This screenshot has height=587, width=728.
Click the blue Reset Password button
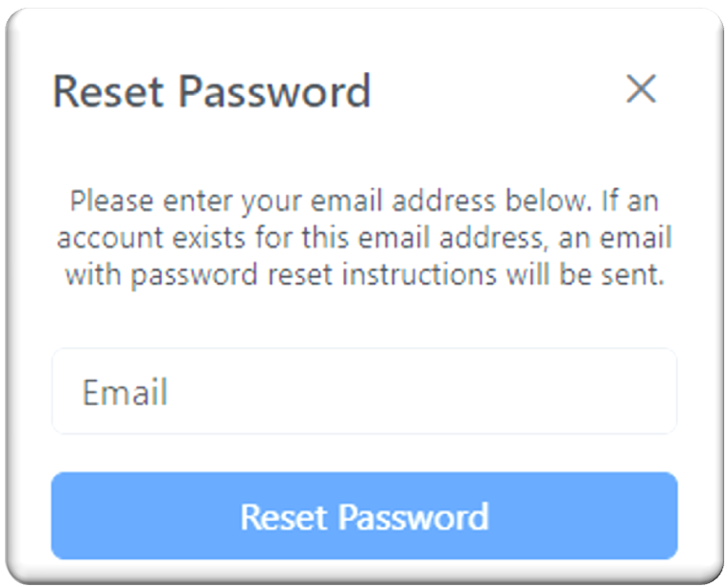(x=364, y=516)
